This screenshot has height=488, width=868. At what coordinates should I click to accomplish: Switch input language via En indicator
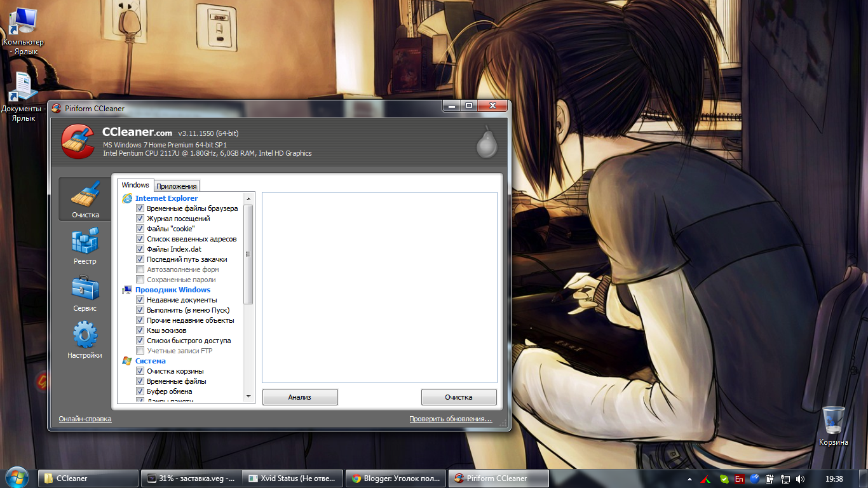coord(739,478)
